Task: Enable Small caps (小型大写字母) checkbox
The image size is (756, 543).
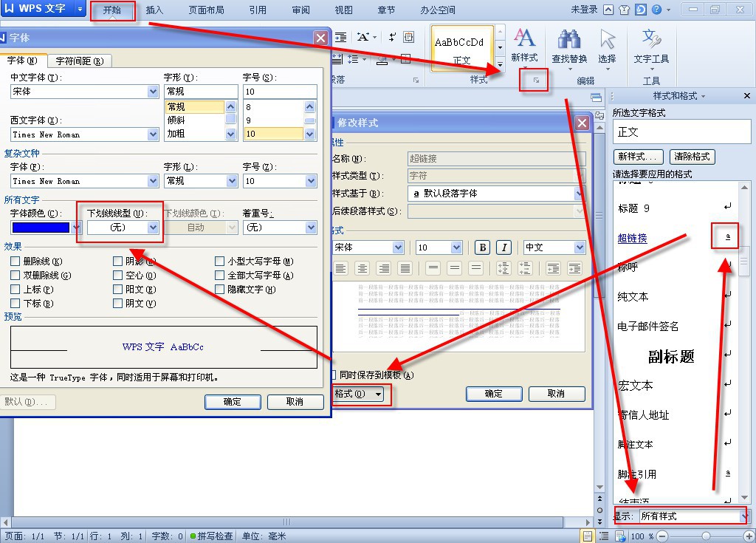Action: (219, 261)
